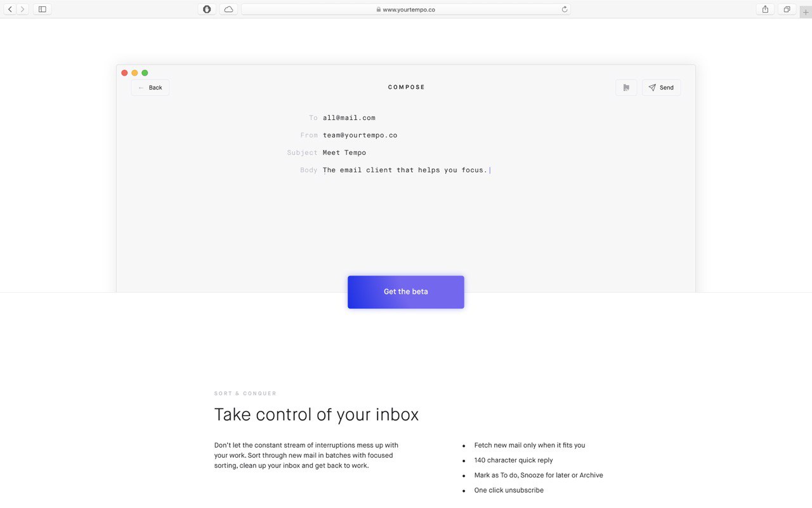Add a new tab with the plus button
Screen dimensions: 812x508
pos(806,12)
